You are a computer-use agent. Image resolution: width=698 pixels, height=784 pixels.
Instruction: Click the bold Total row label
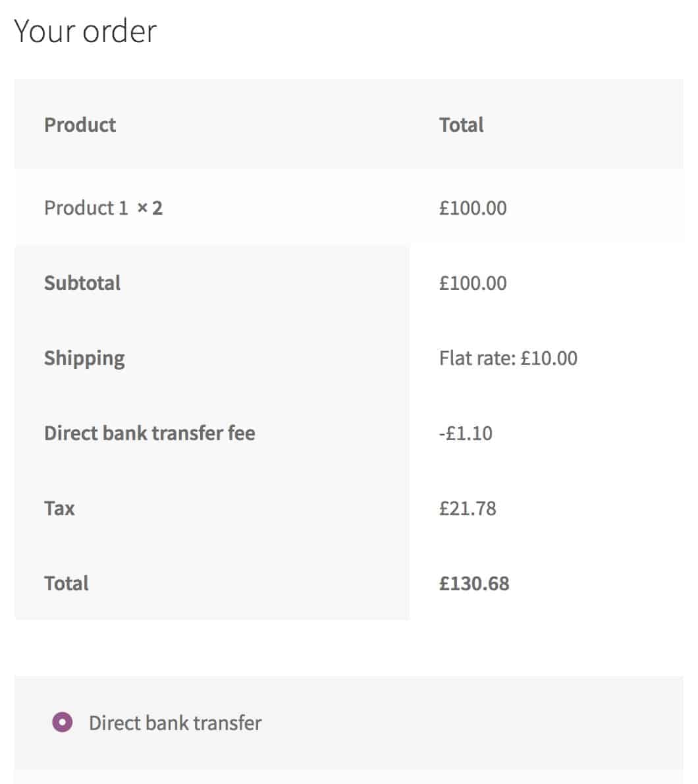tap(67, 583)
